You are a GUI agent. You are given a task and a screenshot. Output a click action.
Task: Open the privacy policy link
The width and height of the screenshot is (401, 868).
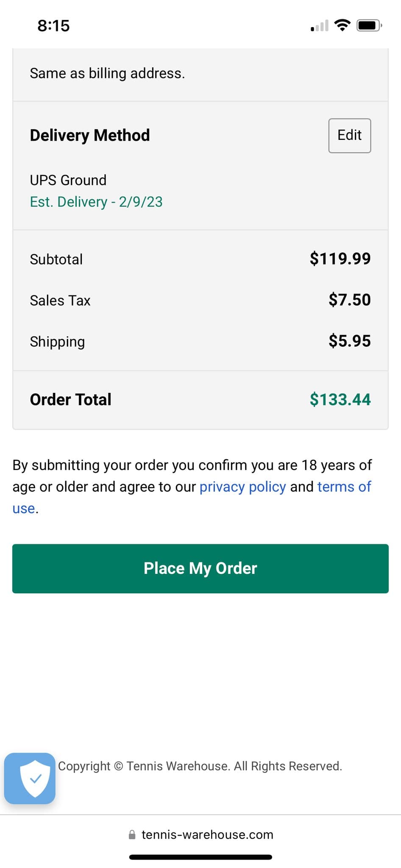(x=243, y=487)
